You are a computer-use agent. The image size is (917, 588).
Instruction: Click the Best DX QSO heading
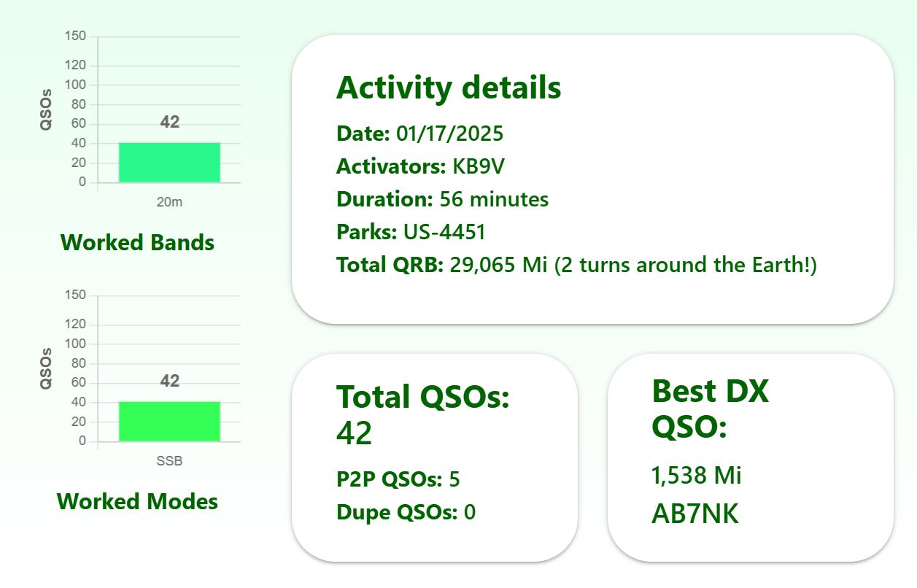710,409
